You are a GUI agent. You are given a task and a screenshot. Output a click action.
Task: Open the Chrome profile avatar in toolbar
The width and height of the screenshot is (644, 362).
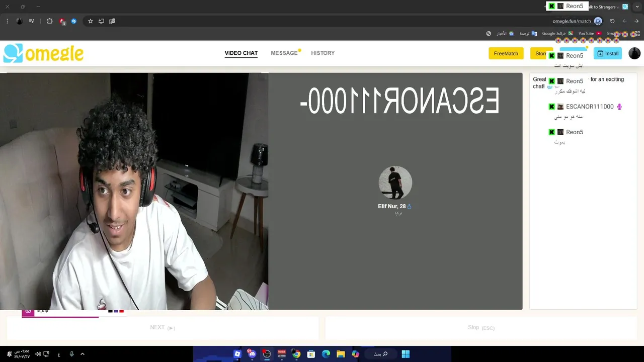19,21
